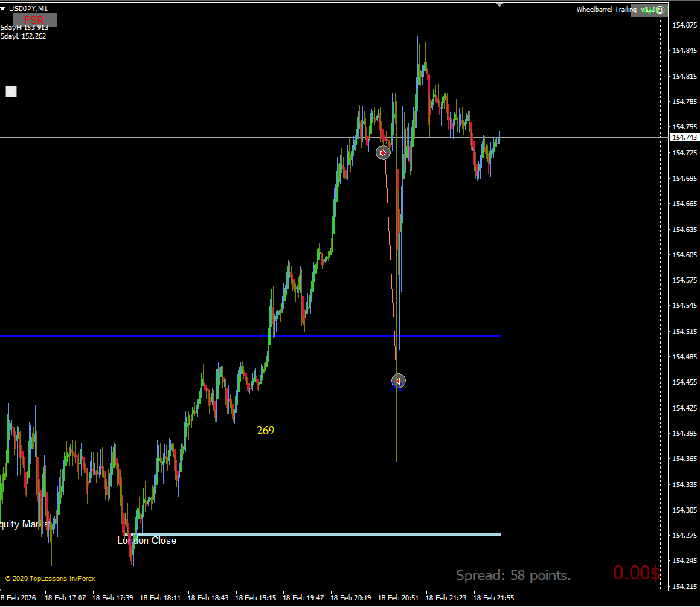Click the 18 Feb 19:15 time label

coord(255,597)
